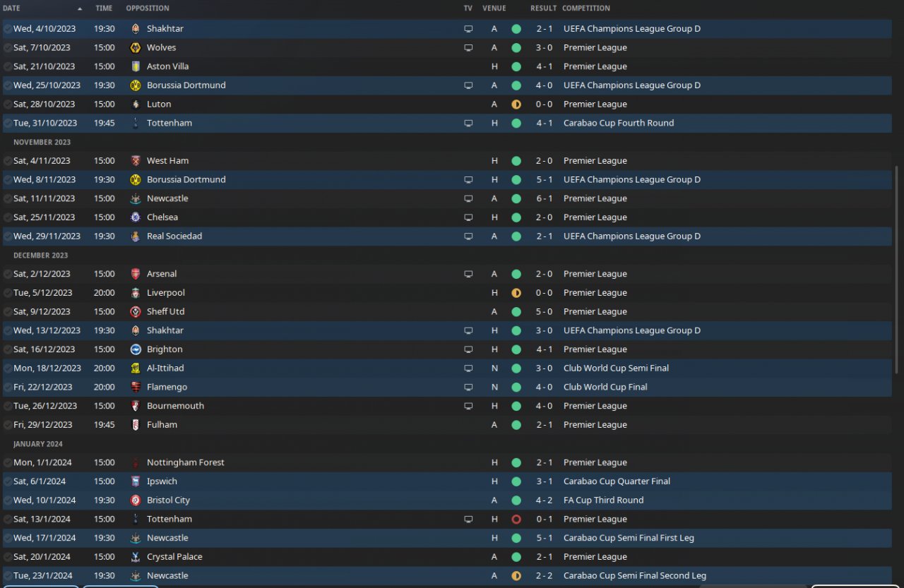
Task: Click the red loss indicator for Tottenham 0-1
Action: pyautogui.click(x=516, y=520)
